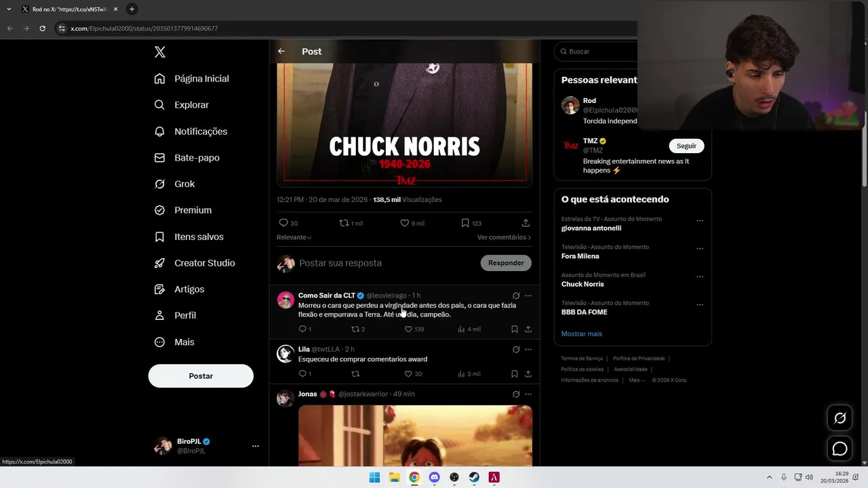Share the Como Sair da CLT reply
This screenshot has width=868, height=488.
pyautogui.click(x=528, y=329)
